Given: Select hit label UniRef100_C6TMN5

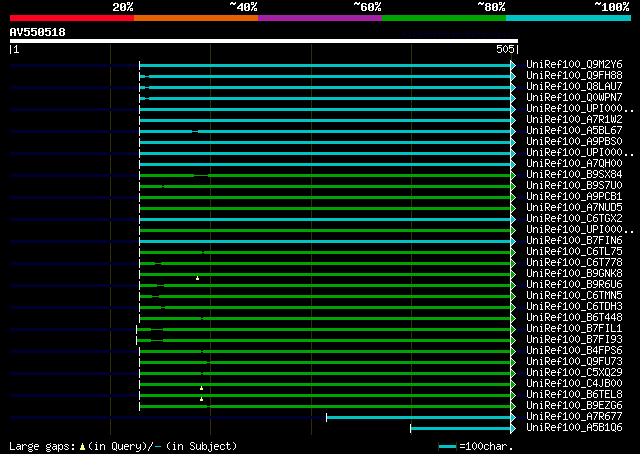Looking at the screenshot, I should (574, 296).
